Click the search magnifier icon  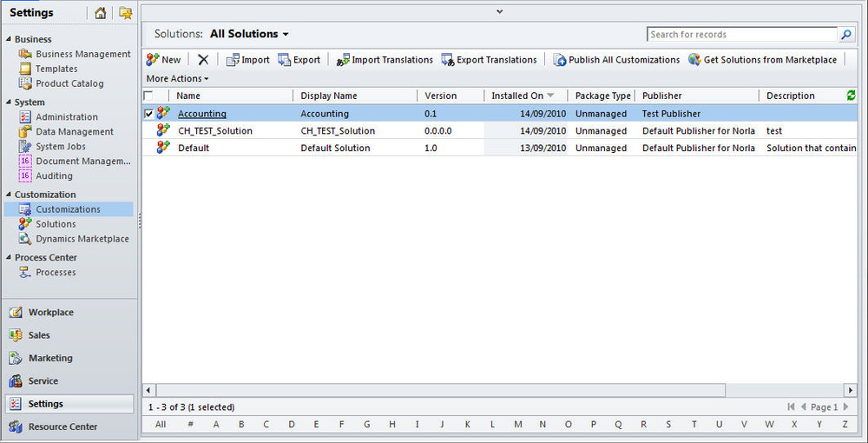click(x=846, y=35)
